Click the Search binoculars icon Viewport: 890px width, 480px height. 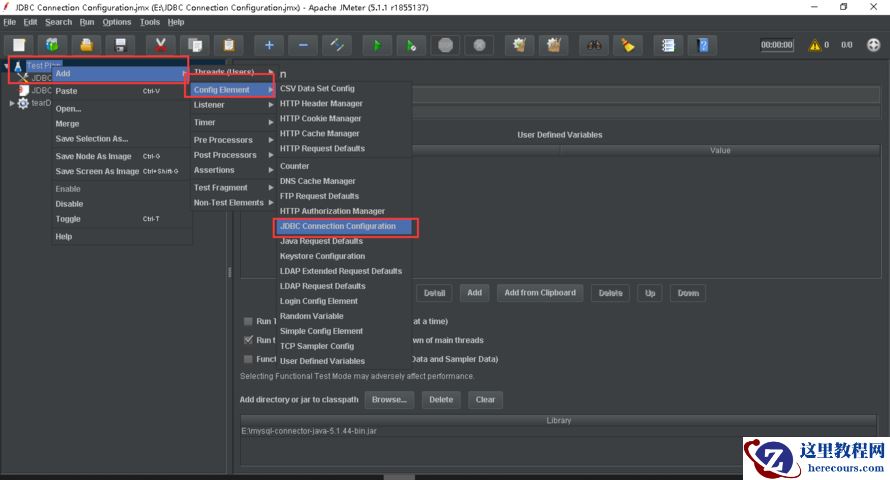[594, 45]
